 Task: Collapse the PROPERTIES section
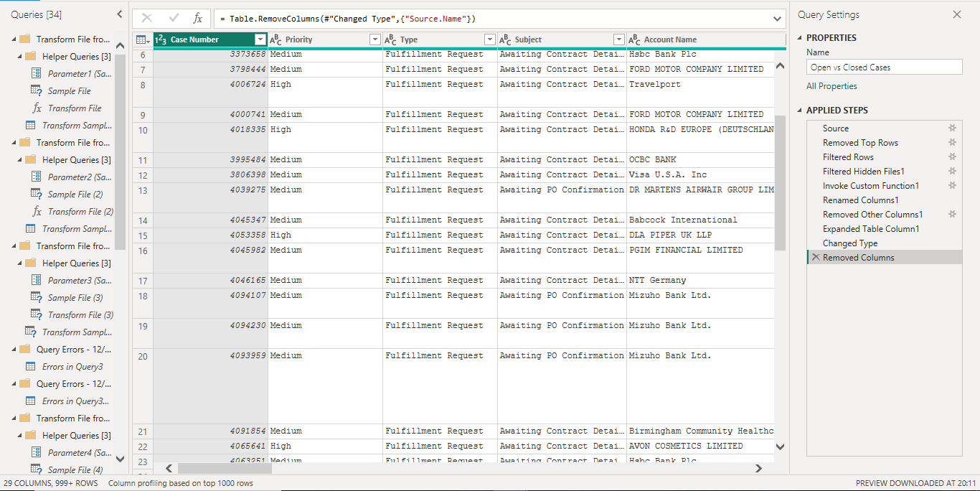click(800, 38)
